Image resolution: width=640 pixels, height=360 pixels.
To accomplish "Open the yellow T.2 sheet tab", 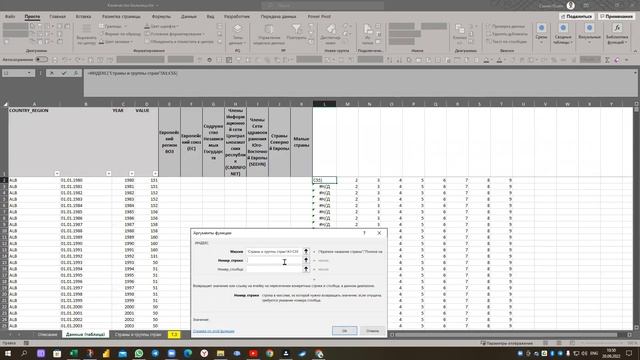I will (174, 335).
